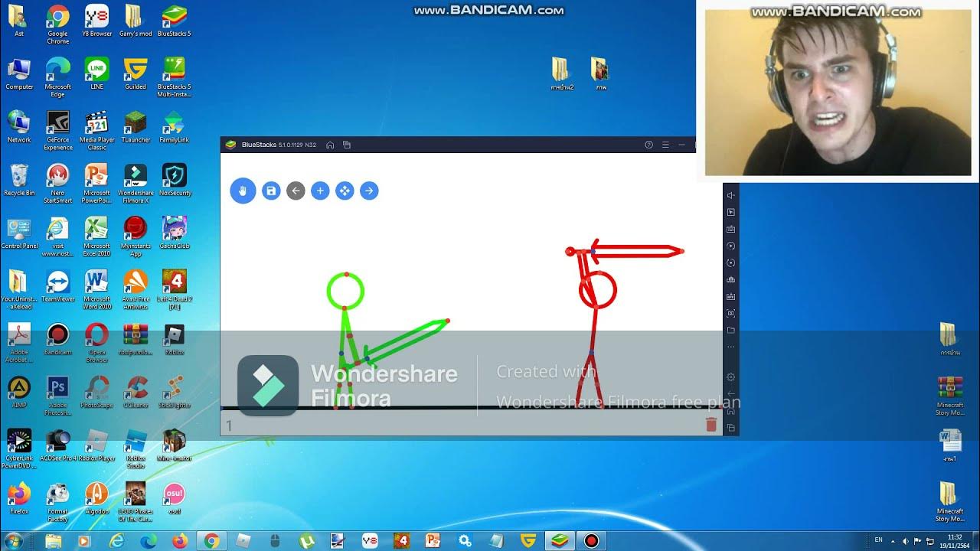Click the move figure four-arrow button
The width and height of the screenshot is (980, 551).
[x=345, y=191]
